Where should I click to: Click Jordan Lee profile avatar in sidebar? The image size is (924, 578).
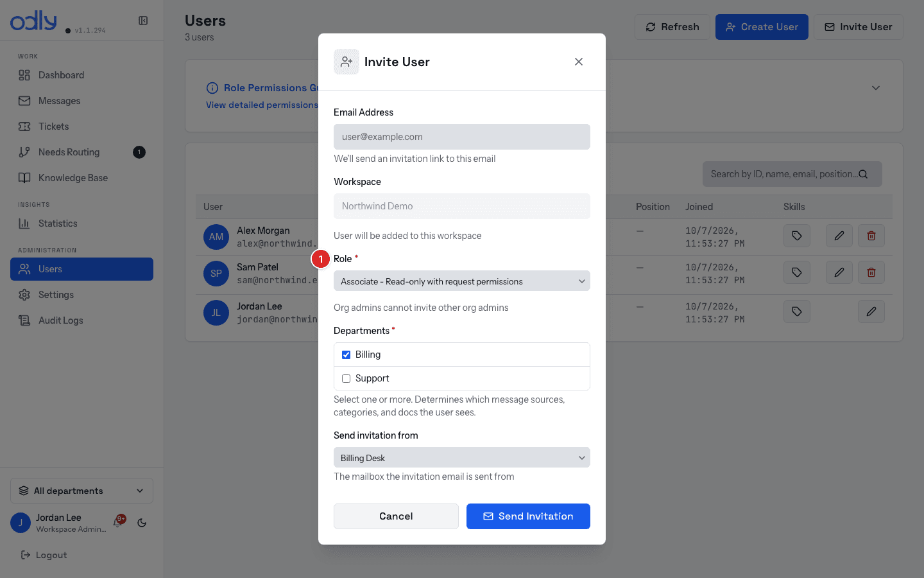(x=21, y=523)
